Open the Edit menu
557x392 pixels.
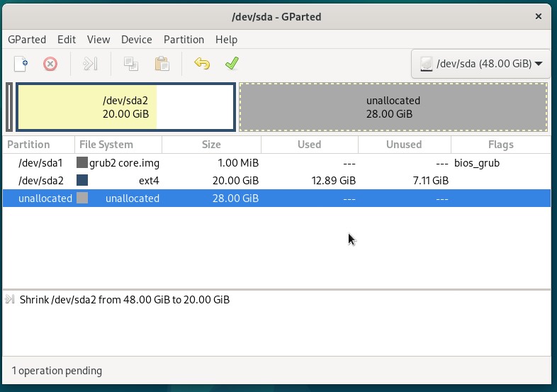click(x=67, y=40)
